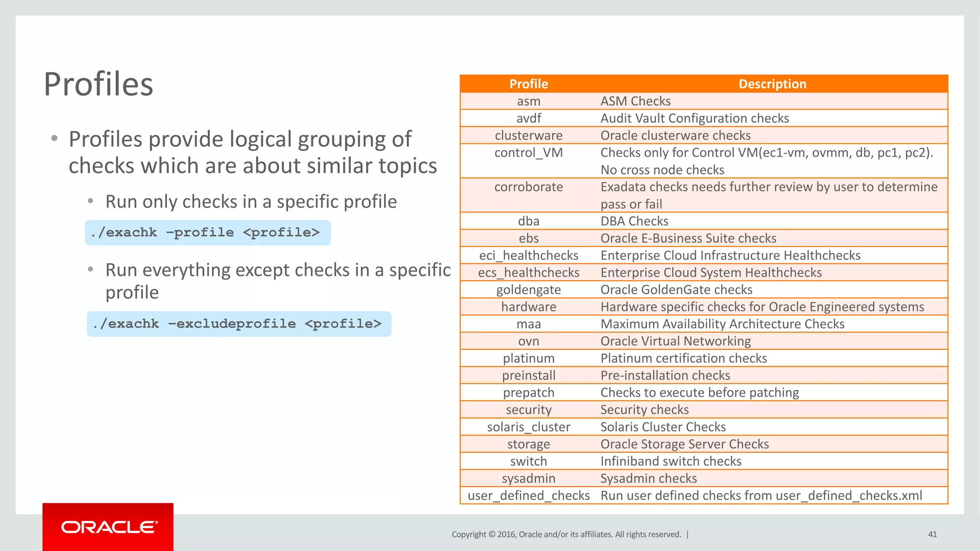
Task: Select the goldengate profile cell
Action: click(529, 290)
